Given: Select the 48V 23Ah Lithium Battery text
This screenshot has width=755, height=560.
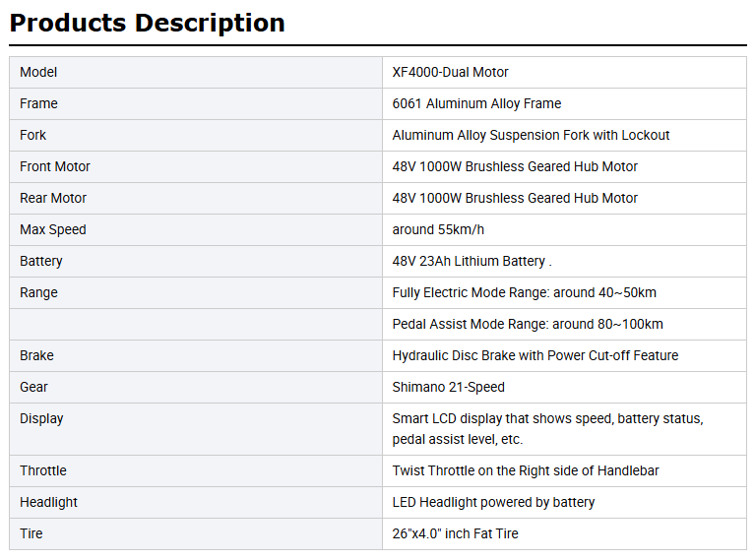Looking at the screenshot, I should tap(472, 261).
